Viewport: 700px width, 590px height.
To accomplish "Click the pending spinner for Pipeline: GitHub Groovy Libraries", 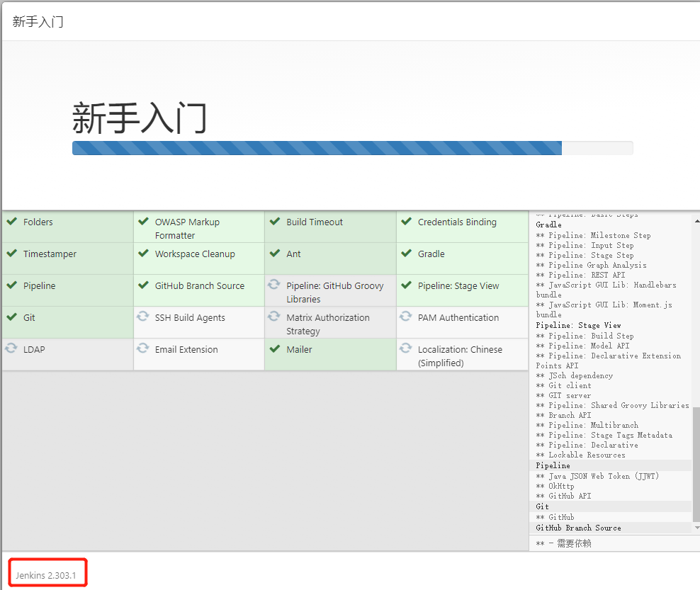I will point(274,284).
